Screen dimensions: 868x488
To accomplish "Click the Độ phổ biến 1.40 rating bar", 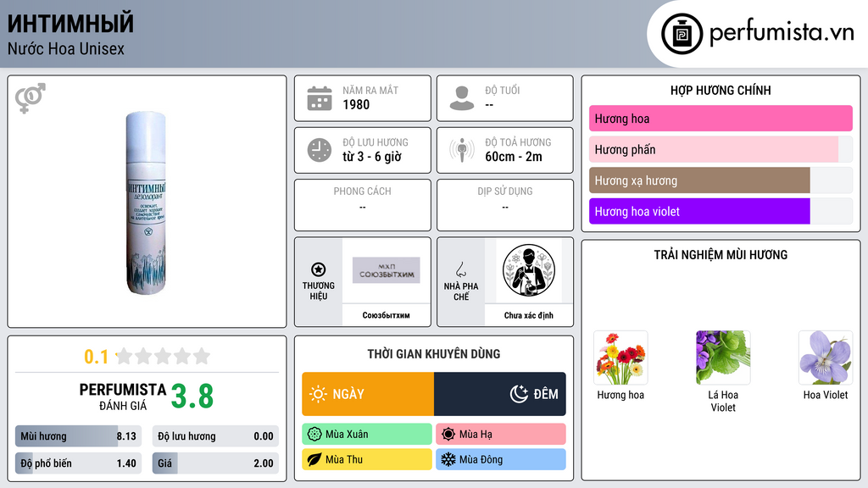I will [79, 463].
